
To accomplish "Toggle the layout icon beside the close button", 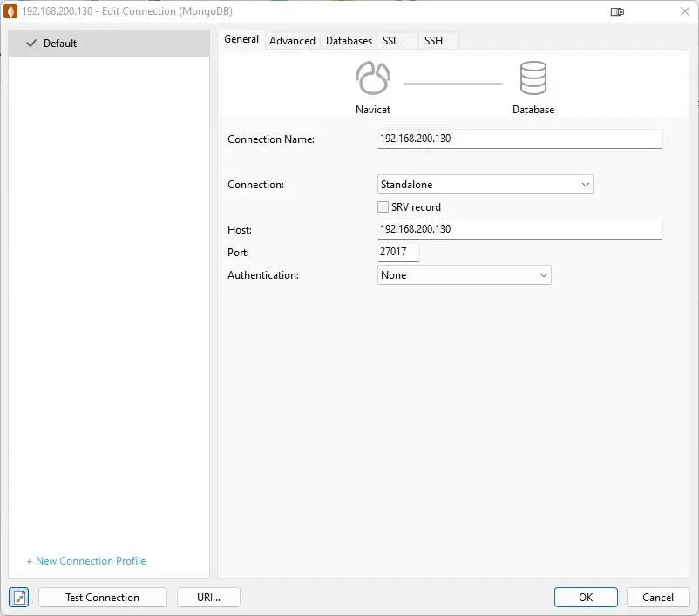I will (x=617, y=11).
